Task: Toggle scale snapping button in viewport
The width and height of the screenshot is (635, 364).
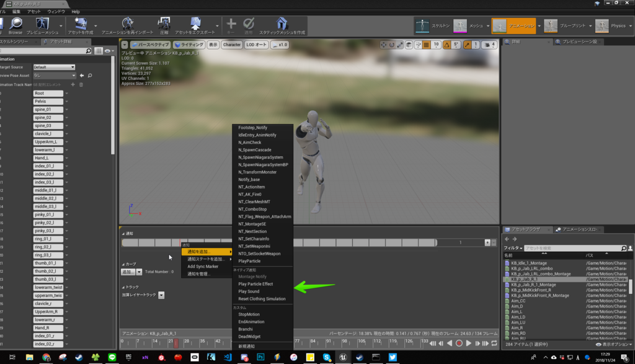Action: pos(468,45)
